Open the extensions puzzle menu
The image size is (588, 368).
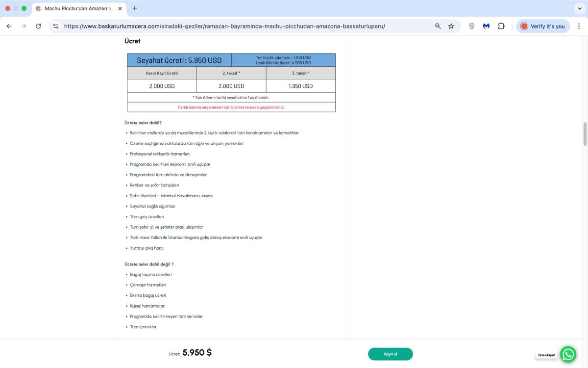point(501,26)
